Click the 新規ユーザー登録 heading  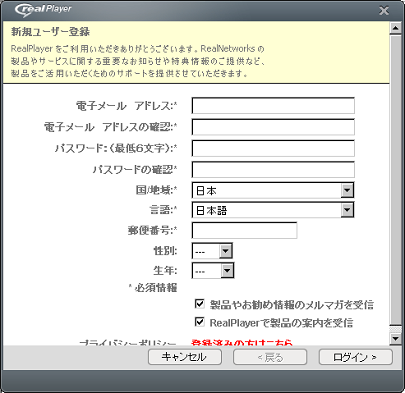click(x=50, y=32)
